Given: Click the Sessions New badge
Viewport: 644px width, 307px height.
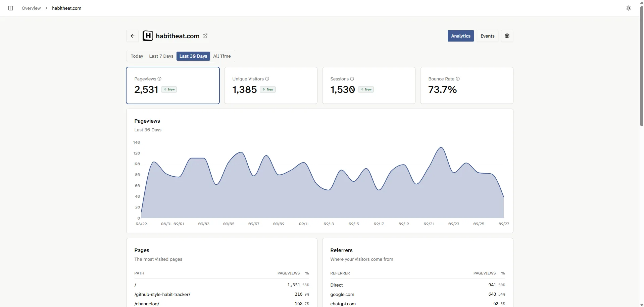Looking at the screenshot, I should 366,89.
